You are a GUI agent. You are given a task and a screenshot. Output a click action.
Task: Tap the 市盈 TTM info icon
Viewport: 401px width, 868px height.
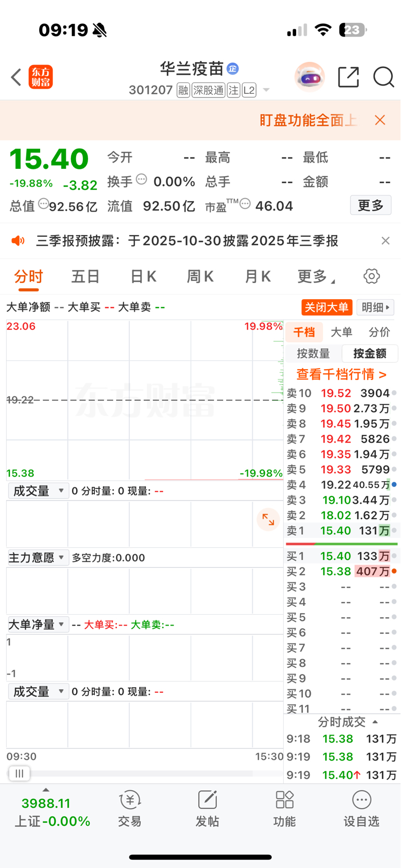(245, 203)
